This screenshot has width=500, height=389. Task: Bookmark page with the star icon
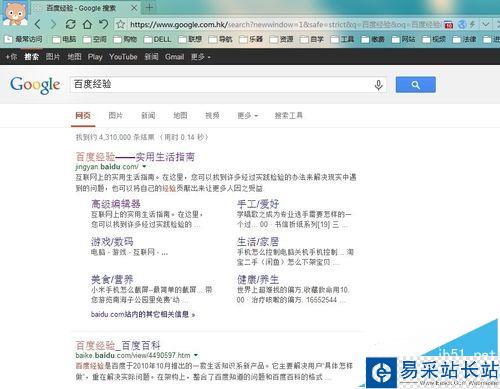[x=121, y=24]
